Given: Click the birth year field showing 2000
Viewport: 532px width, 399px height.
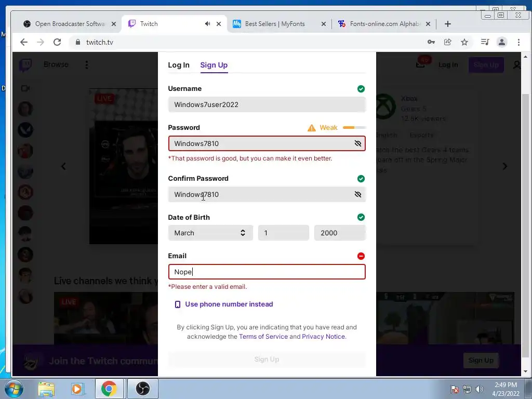Looking at the screenshot, I should tap(340, 233).
